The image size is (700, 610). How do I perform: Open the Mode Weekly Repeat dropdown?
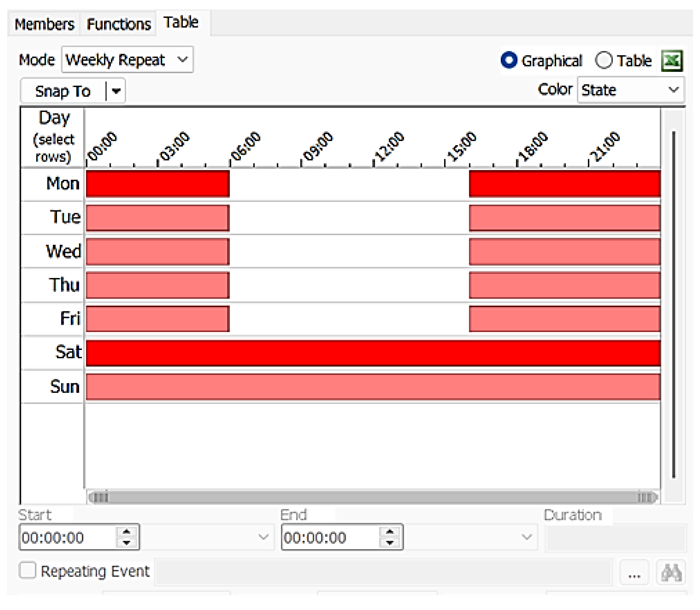click(127, 60)
